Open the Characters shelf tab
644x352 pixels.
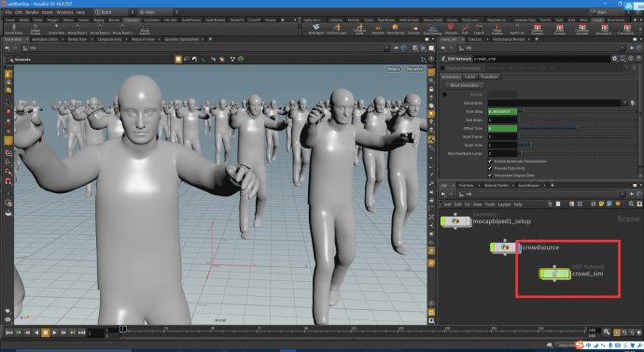pyautogui.click(x=132, y=20)
